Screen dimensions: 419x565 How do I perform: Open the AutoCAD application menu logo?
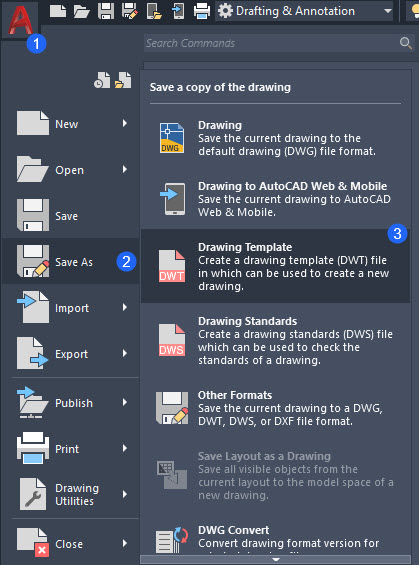pyautogui.click(x=20, y=20)
